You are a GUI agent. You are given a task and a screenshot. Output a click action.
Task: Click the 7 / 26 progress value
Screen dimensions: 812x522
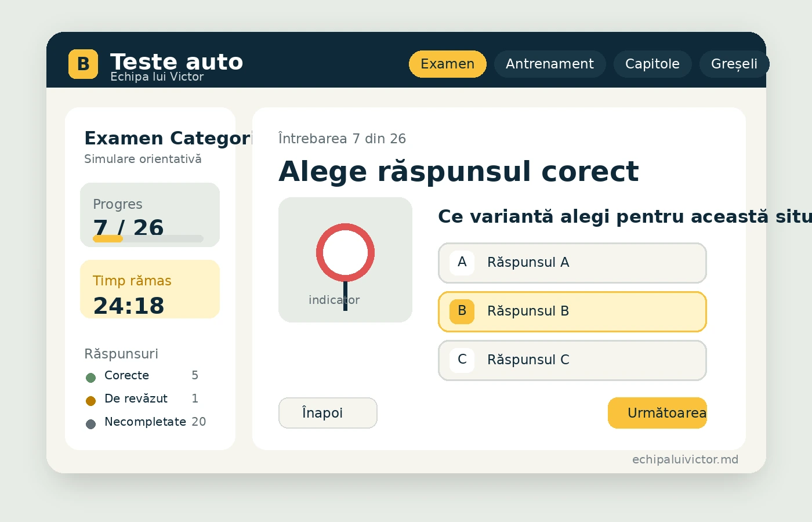click(x=128, y=227)
